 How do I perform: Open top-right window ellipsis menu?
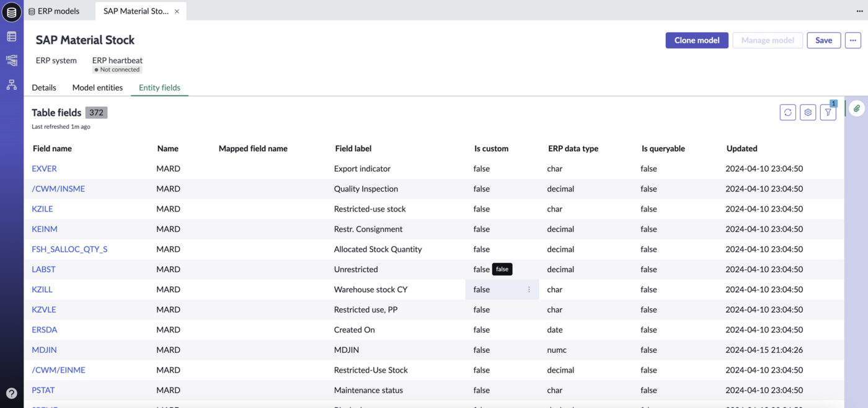coord(859,11)
